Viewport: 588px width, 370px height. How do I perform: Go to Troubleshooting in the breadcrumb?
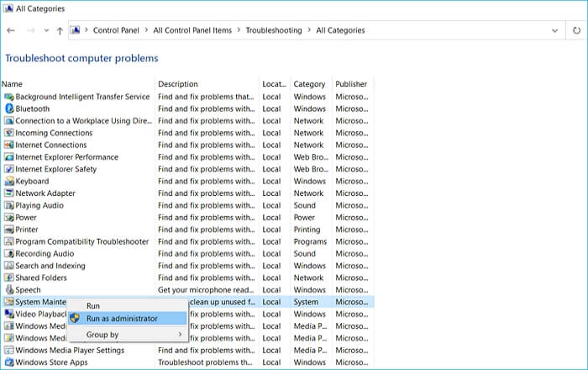click(273, 30)
